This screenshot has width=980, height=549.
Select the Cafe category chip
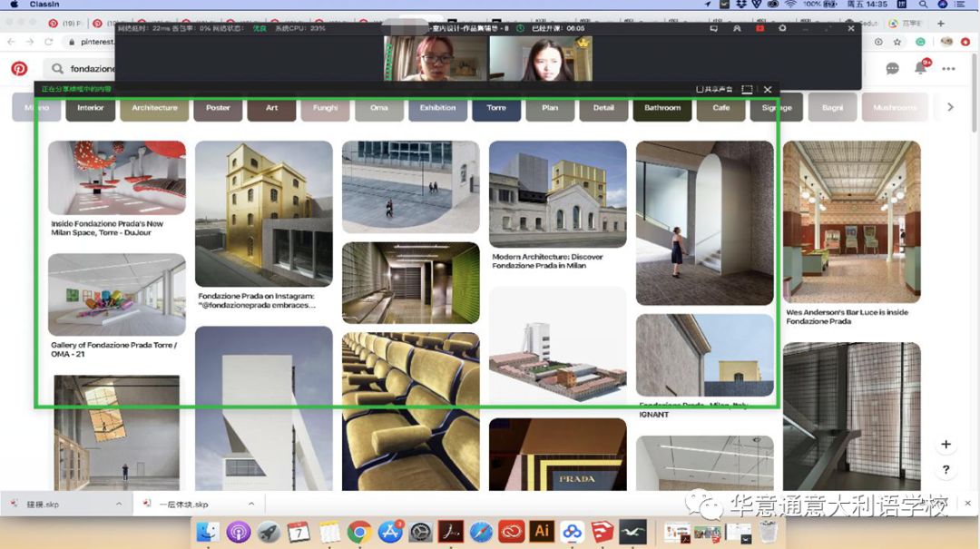[720, 108]
